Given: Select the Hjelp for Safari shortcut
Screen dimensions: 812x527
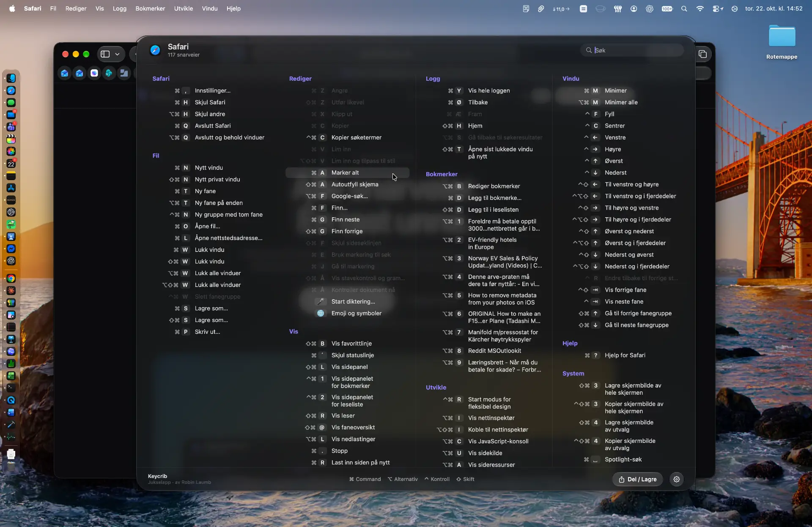Looking at the screenshot, I should point(620,355).
